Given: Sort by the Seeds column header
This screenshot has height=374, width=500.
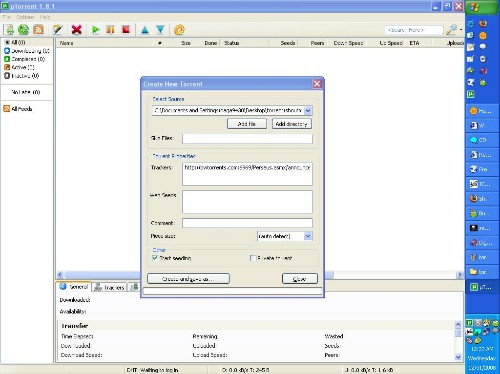Looking at the screenshot, I should (x=288, y=43).
